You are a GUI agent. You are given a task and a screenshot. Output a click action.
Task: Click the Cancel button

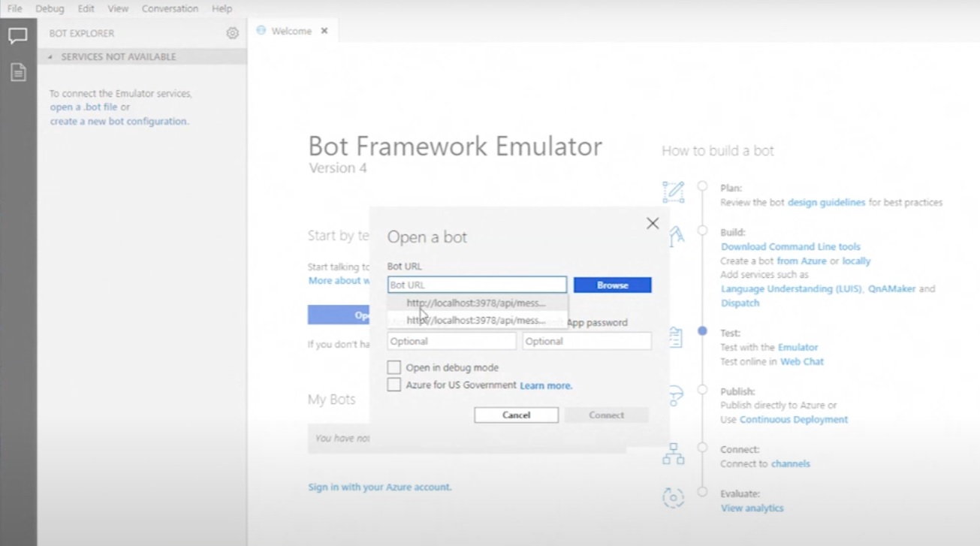point(517,415)
